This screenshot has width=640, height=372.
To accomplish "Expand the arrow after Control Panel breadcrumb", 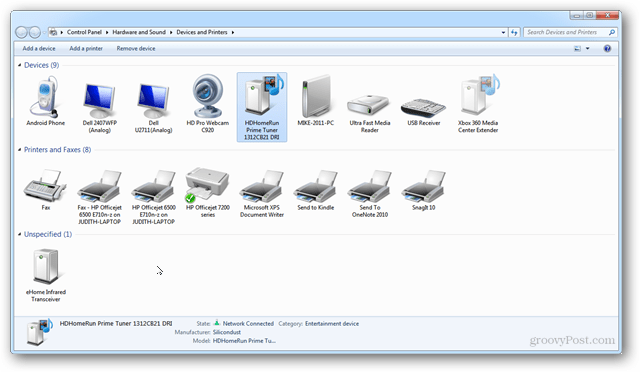I will (x=107, y=32).
